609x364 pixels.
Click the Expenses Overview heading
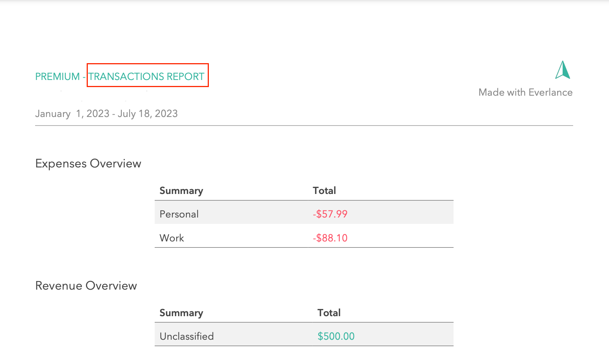pos(88,163)
